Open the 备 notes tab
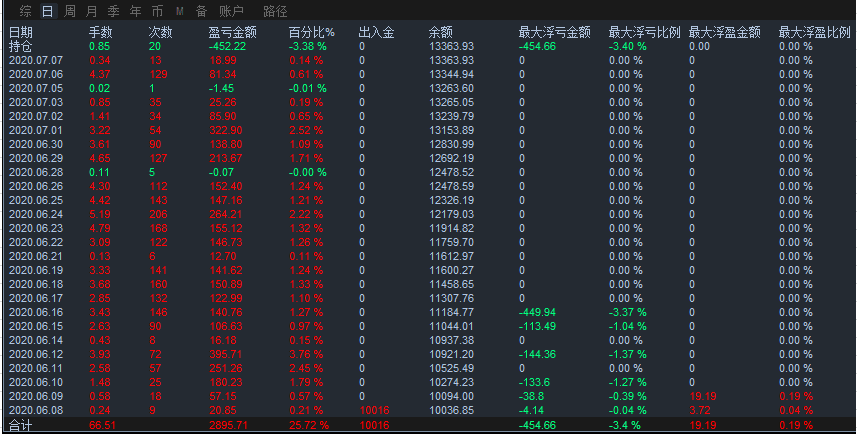Screen dimensions: 857x434 tap(201, 11)
